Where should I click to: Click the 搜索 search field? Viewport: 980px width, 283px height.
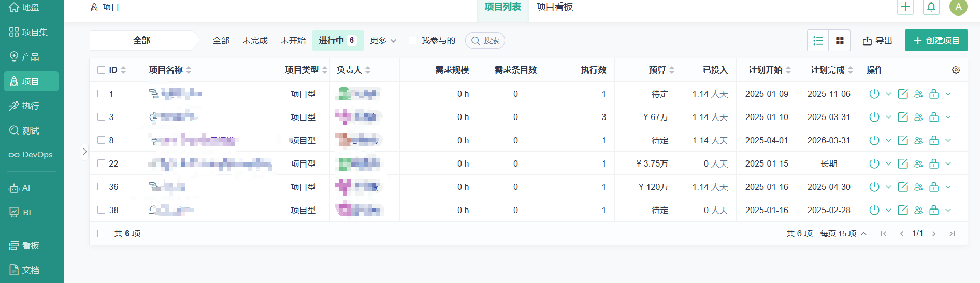pos(485,41)
